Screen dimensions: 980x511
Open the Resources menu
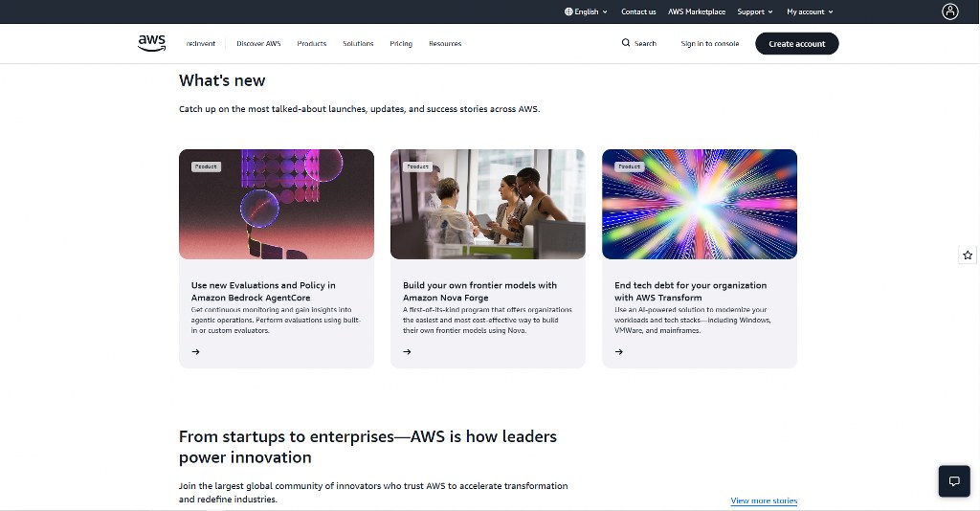(x=445, y=44)
